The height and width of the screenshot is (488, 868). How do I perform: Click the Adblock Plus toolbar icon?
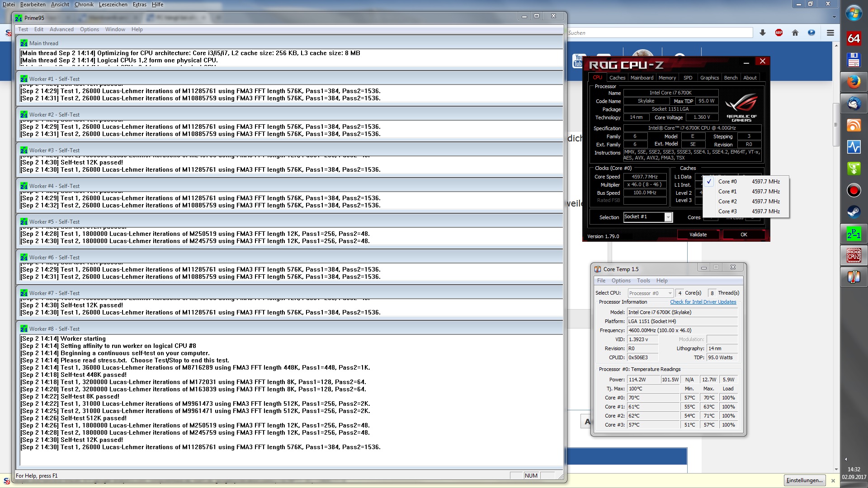[x=779, y=33]
